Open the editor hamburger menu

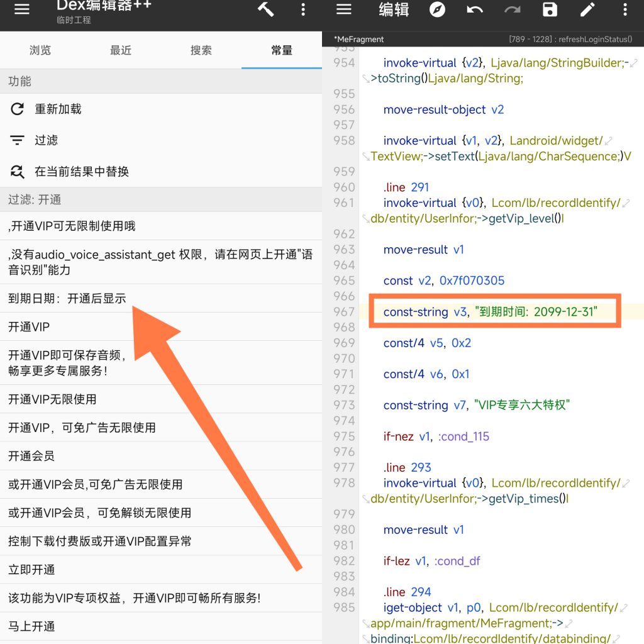click(x=343, y=9)
